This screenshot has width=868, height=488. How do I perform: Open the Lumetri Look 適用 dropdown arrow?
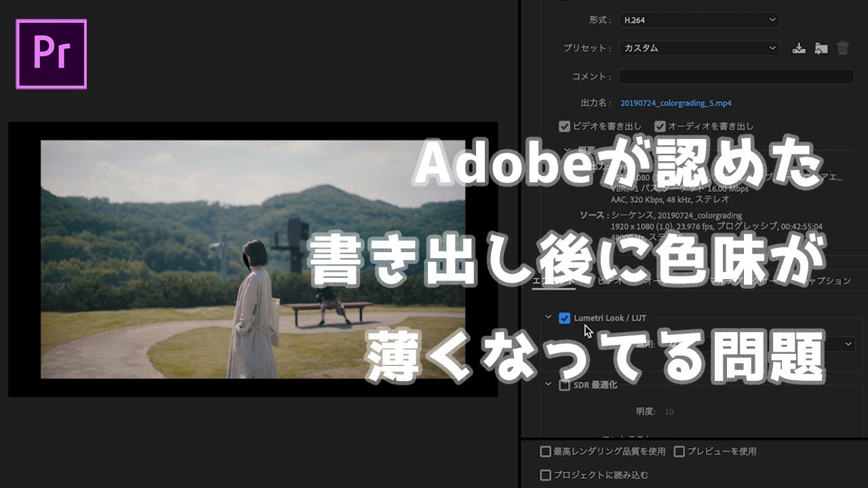coord(849,344)
